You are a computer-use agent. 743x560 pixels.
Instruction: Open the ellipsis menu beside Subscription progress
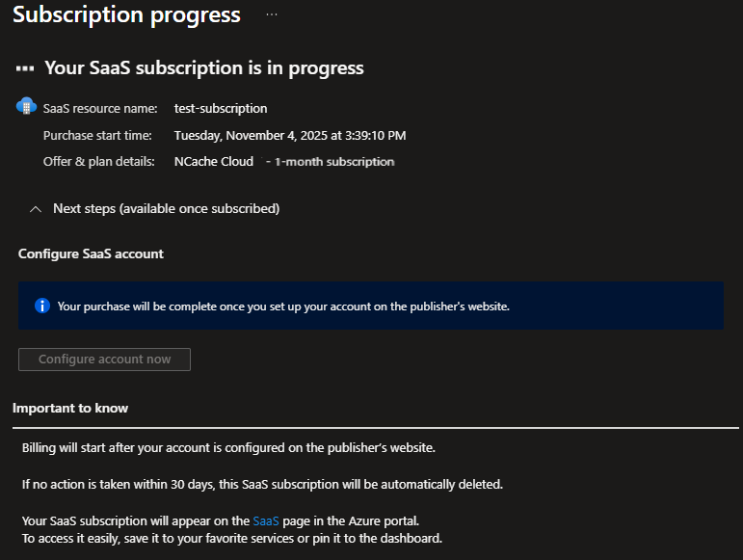point(272,14)
